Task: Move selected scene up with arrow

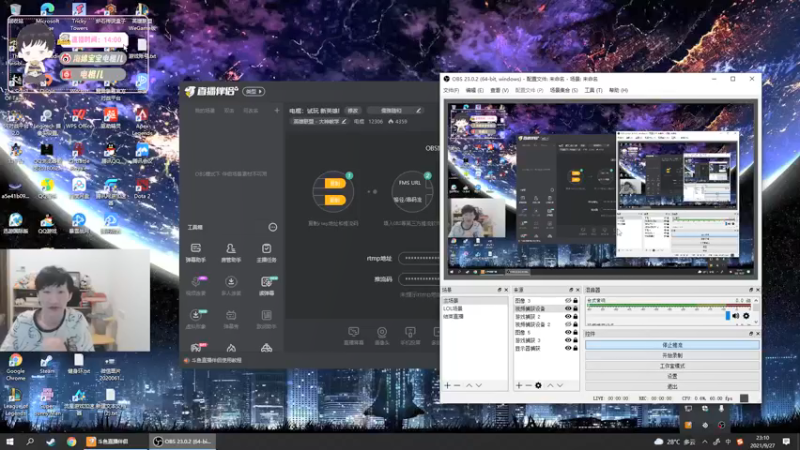Action: (x=469, y=386)
